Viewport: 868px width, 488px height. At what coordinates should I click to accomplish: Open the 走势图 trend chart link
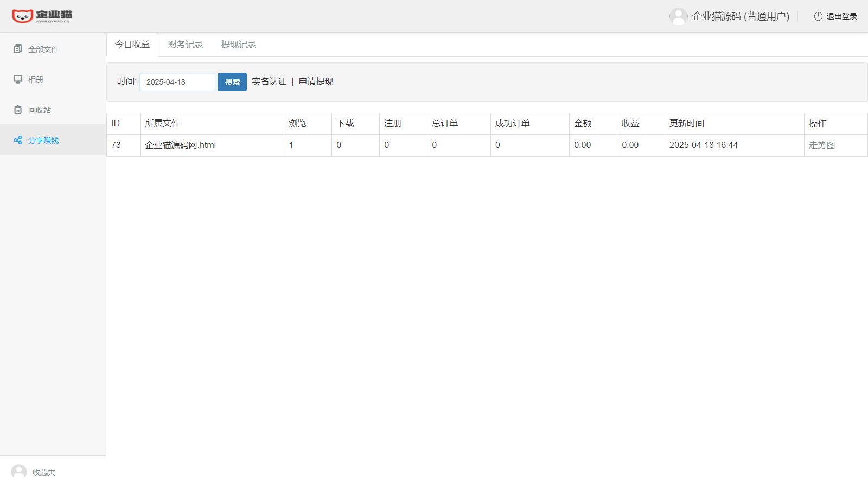[x=822, y=145]
